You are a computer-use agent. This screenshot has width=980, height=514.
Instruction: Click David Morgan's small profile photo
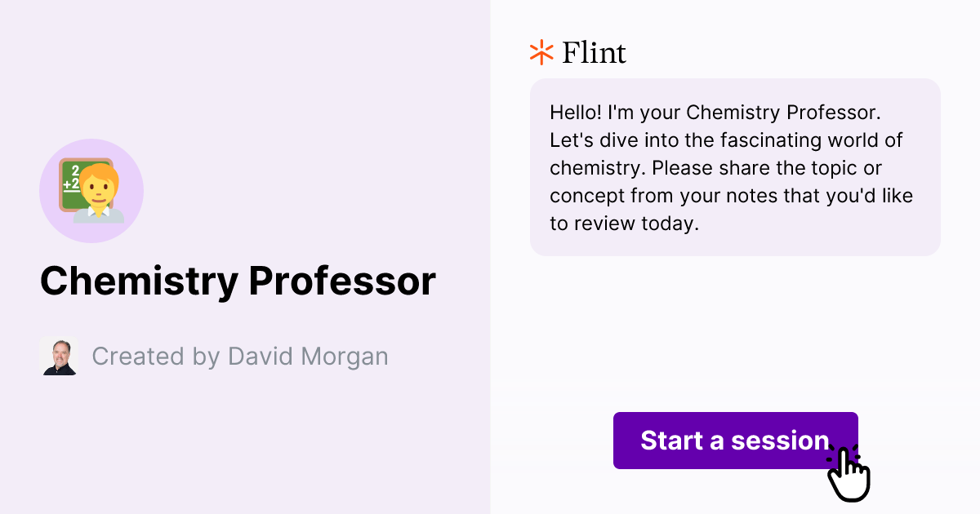pyautogui.click(x=60, y=356)
